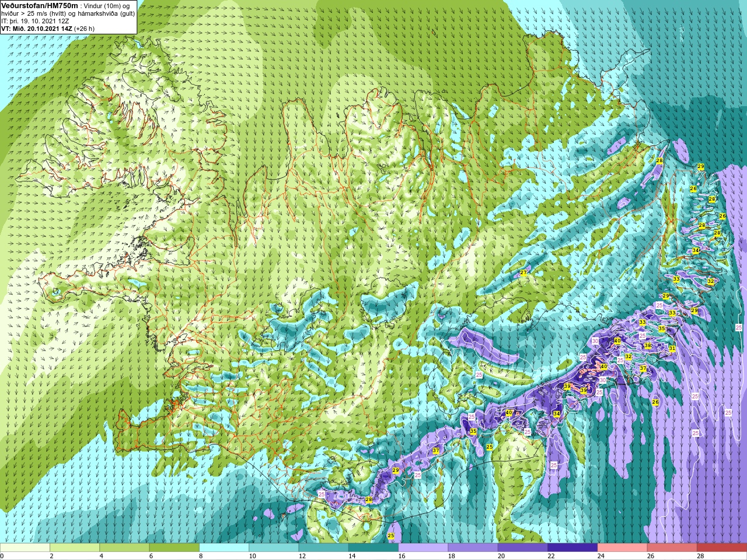Click the legend scale number '12'
The width and height of the screenshot is (747, 560).
pos(302,556)
